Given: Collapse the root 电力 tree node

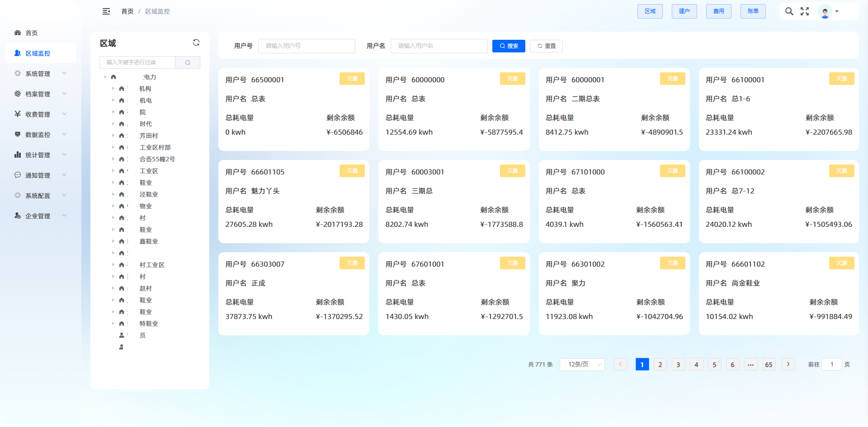Looking at the screenshot, I should 105,77.
